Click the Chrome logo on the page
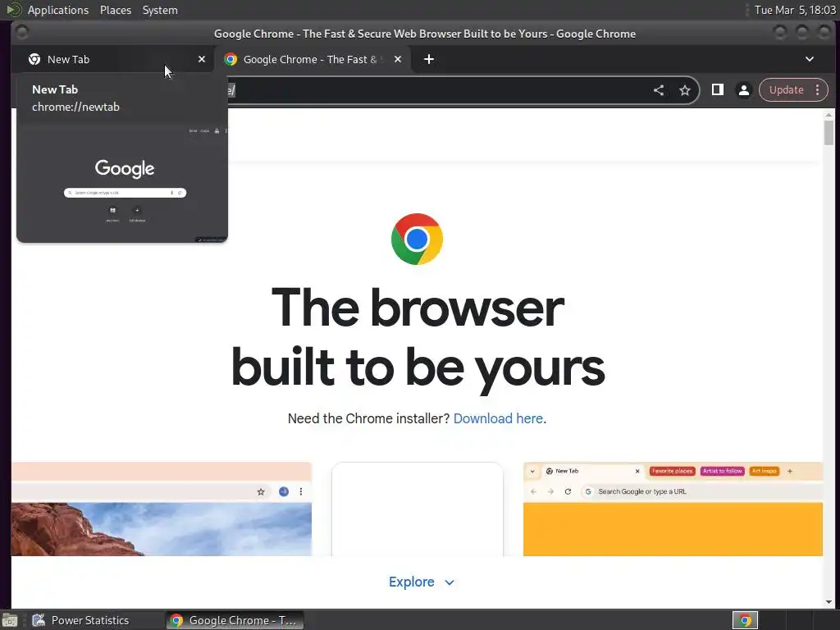Image resolution: width=840 pixels, height=630 pixels. (417, 239)
